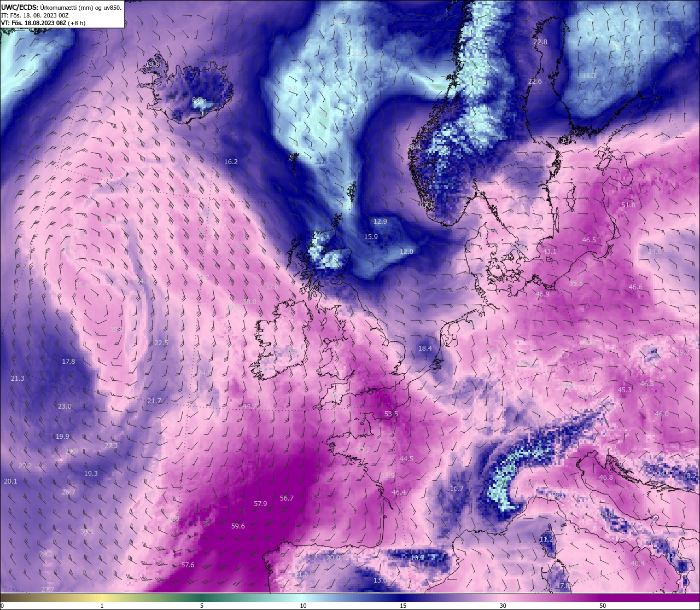Click the legend tick label 5
Image resolution: width=700 pixels, height=610 pixels.
(202, 606)
